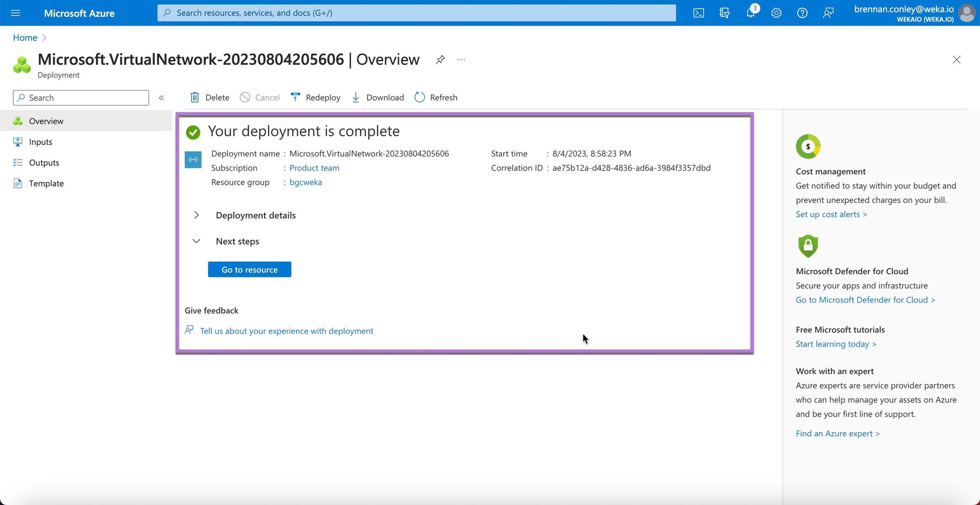Screen dimensions: 980x505
Task: Focus the global Azure search box
Action: point(416,13)
